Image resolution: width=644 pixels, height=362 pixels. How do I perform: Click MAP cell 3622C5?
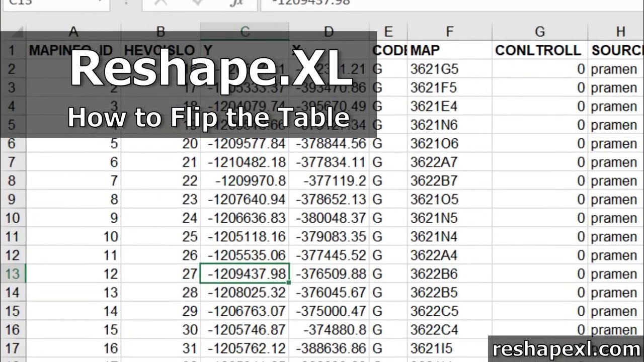pyautogui.click(x=449, y=311)
